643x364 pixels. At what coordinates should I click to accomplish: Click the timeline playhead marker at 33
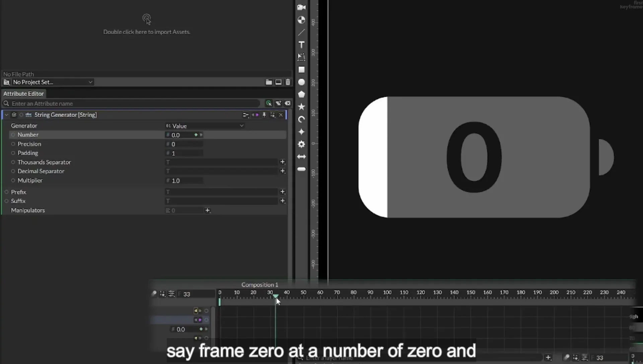coord(275,296)
